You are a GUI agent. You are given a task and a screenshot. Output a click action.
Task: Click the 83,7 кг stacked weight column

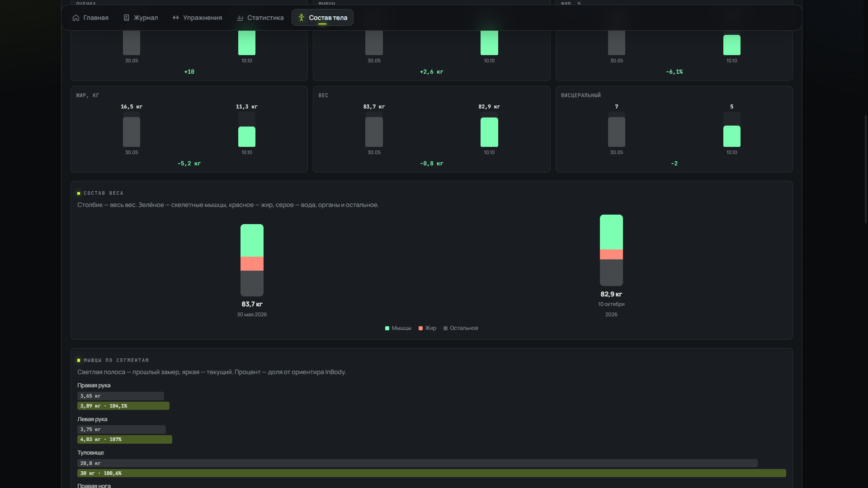coord(252,260)
